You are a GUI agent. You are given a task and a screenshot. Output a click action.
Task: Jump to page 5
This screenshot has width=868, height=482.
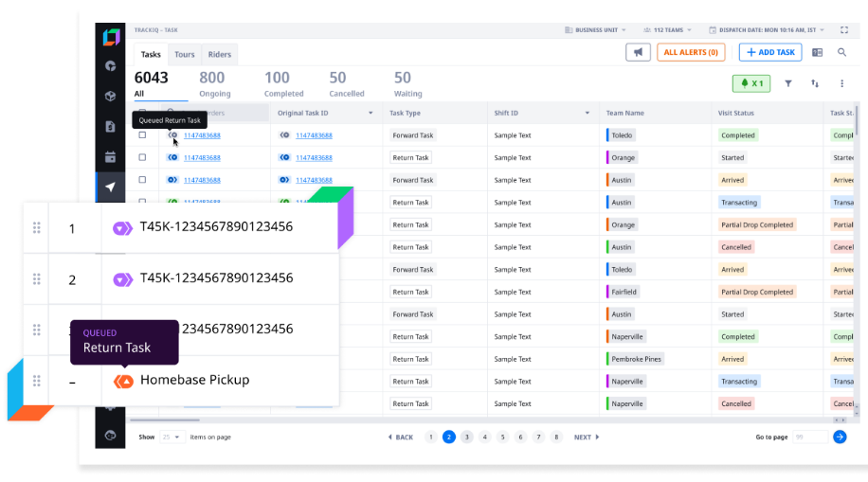pyautogui.click(x=502, y=437)
